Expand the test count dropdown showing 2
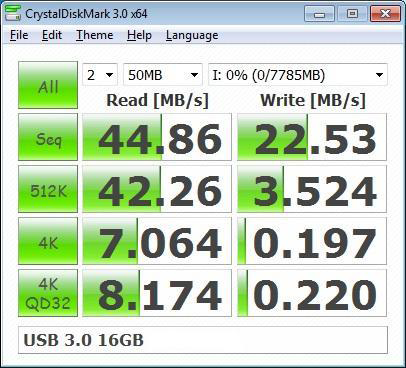This screenshot has height=368, width=406. pos(100,75)
